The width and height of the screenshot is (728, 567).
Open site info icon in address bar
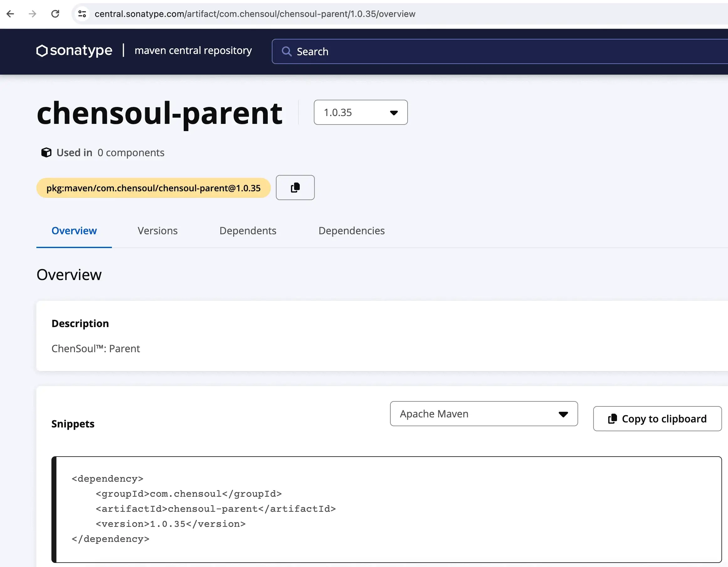click(x=82, y=14)
